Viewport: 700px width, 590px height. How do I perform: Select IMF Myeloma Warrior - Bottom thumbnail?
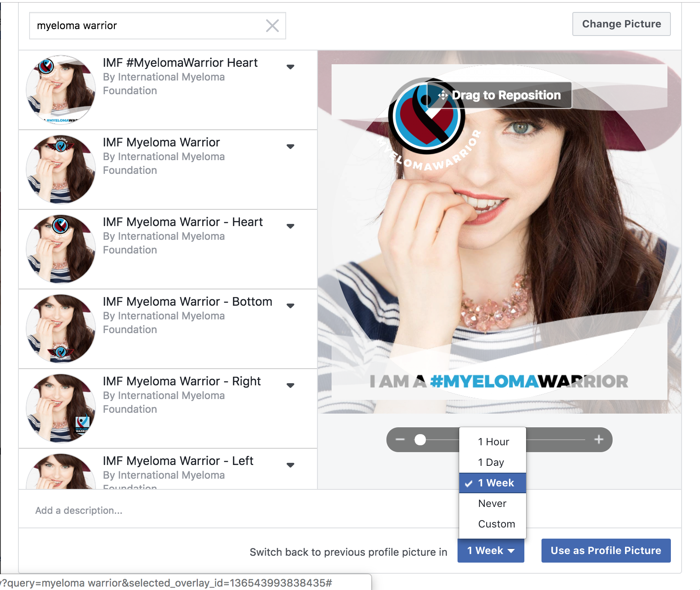(61, 329)
